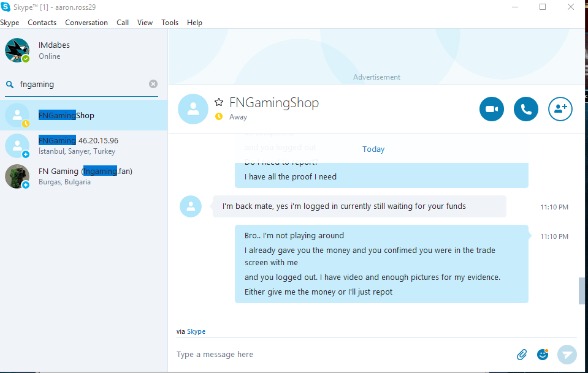This screenshot has height=373, width=588.
Task: Click the Advertisement banner area
Action: pyautogui.click(x=376, y=57)
